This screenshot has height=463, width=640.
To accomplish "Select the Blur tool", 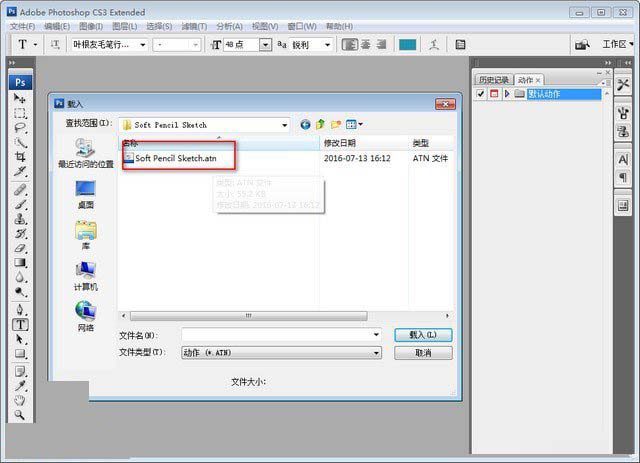I will (x=20, y=277).
